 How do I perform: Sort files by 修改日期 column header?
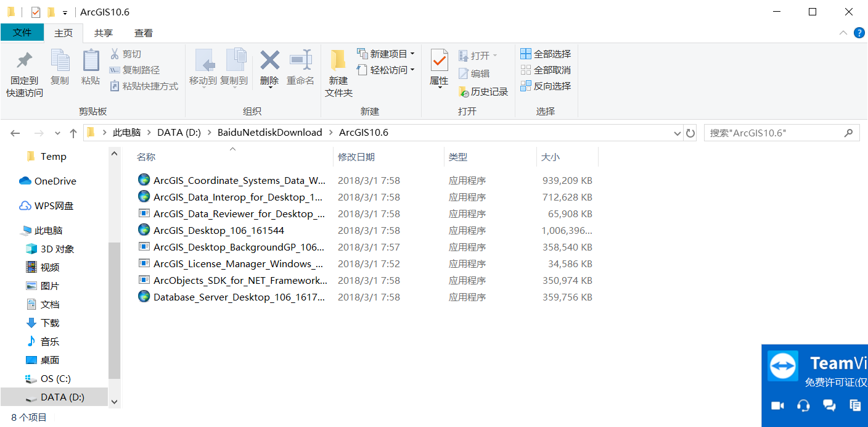pos(356,157)
